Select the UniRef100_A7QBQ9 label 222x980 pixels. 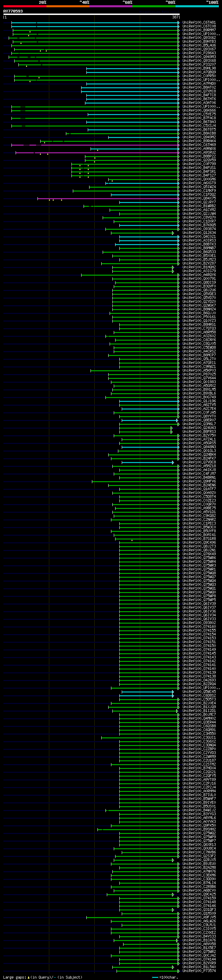[199, 72]
